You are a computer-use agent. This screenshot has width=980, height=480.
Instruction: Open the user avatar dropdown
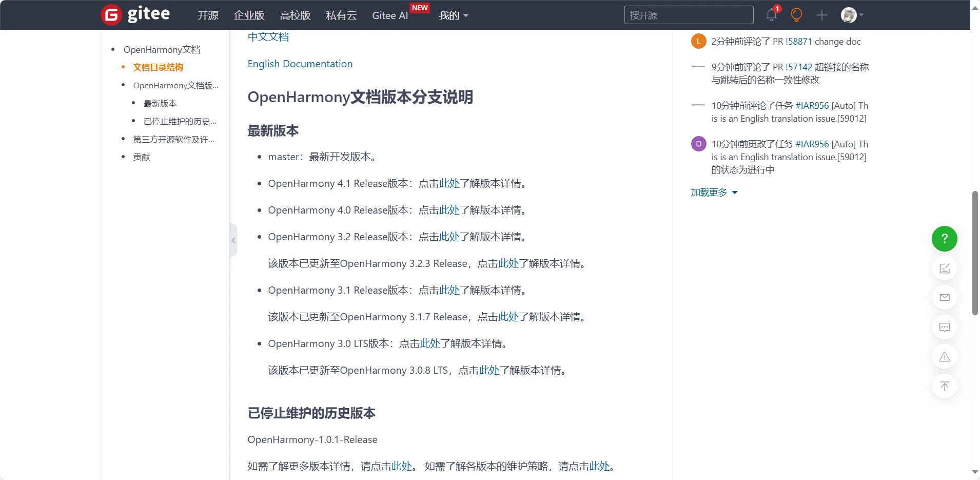(x=852, y=15)
